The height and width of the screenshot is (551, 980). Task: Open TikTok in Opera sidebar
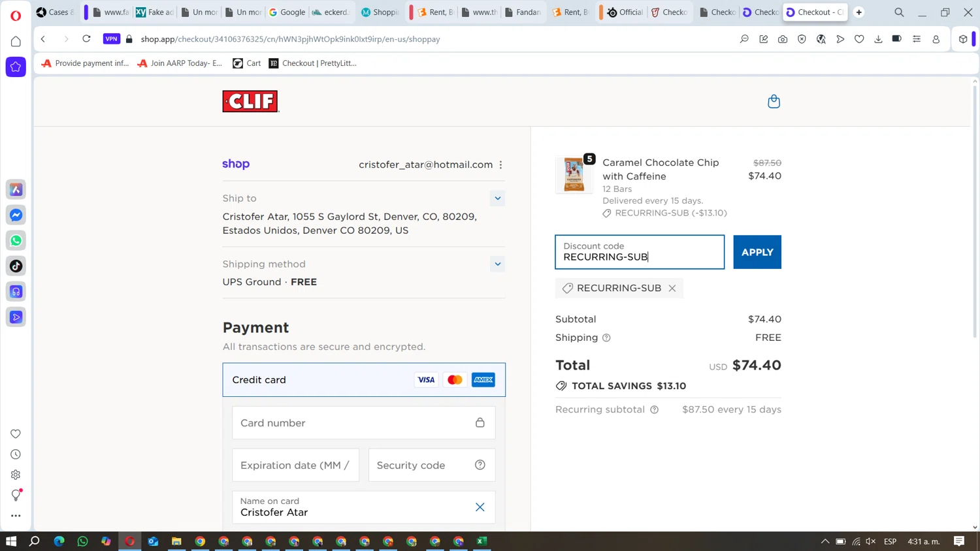coord(16,266)
